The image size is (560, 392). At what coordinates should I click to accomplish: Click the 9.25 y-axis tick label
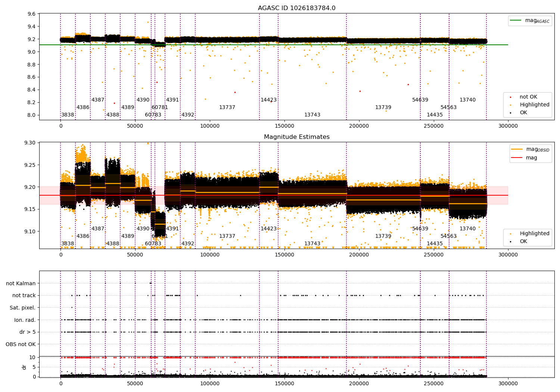pyautogui.click(x=30, y=165)
